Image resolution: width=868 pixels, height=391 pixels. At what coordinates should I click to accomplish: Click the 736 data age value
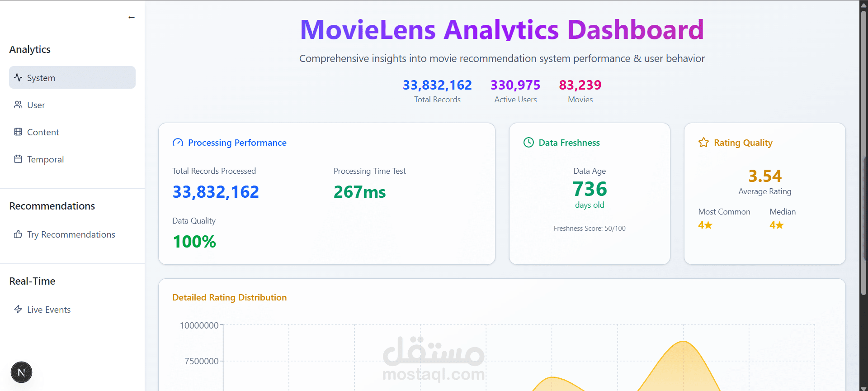(590, 189)
